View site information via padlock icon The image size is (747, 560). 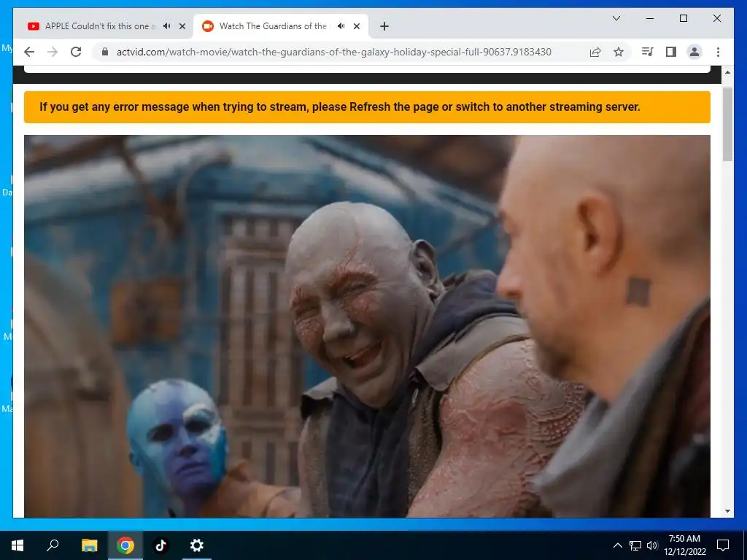[x=105, y=52]
